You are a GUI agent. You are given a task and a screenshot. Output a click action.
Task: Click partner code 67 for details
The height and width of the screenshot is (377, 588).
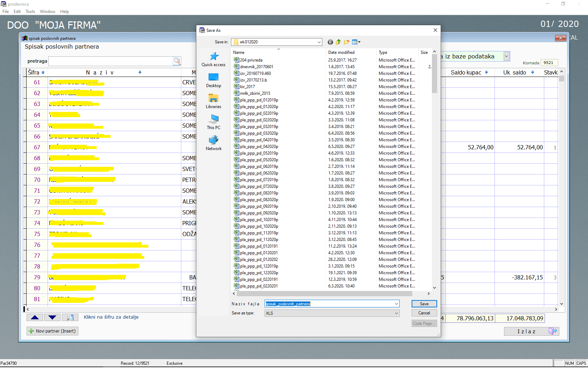37,148
